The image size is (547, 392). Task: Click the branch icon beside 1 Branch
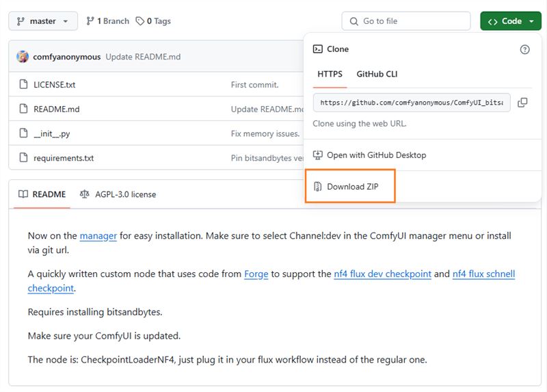click(x=90, y=21)
